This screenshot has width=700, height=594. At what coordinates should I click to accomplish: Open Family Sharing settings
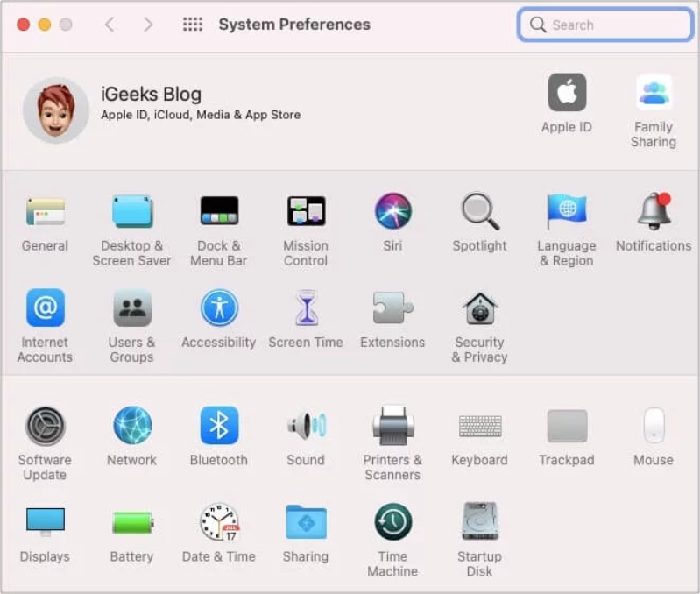(654, 93)
